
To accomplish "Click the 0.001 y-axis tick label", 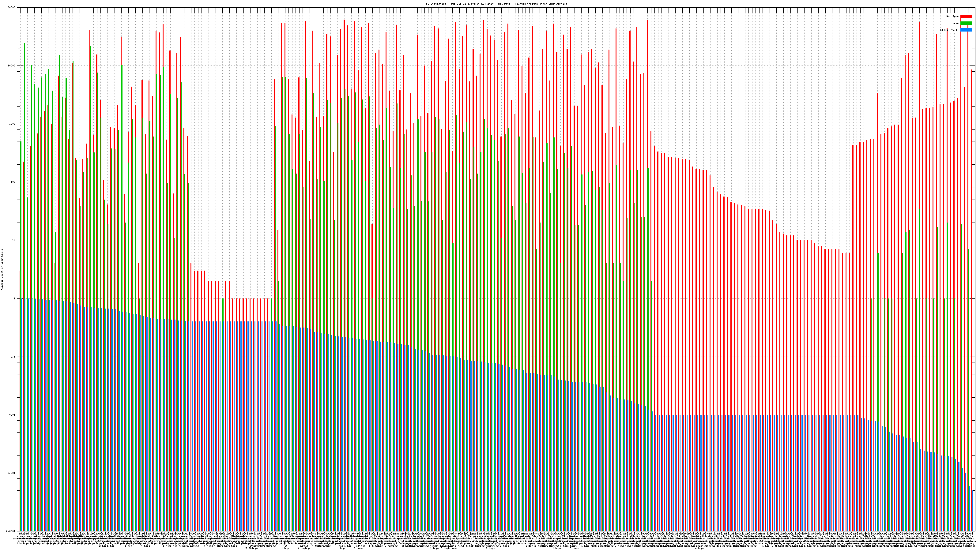I will (12, 473).
